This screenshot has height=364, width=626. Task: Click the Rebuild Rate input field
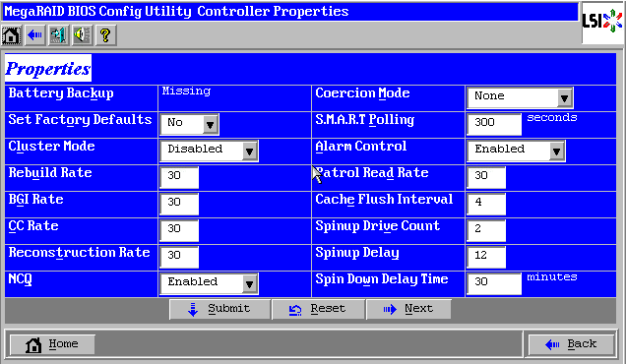point(179,177)
